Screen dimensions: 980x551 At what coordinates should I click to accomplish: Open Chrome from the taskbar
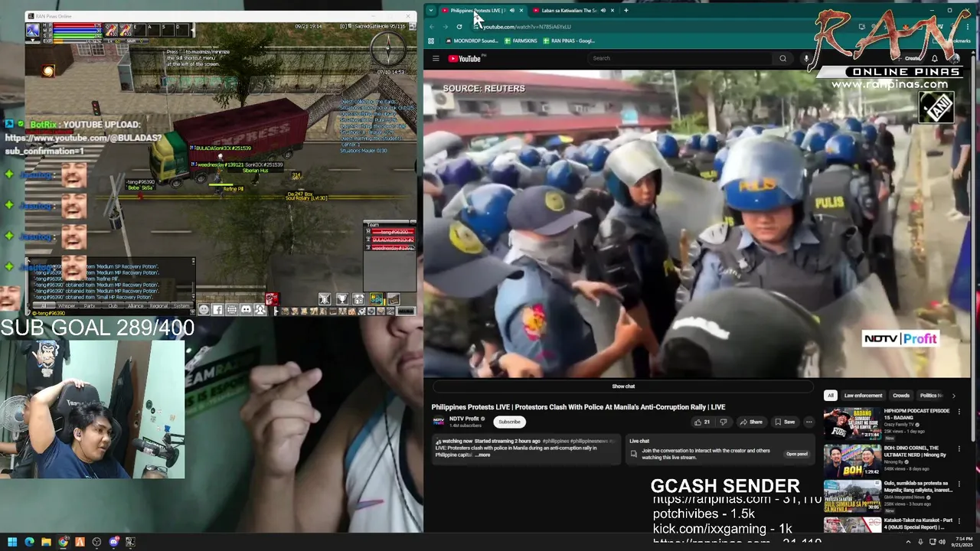tap(63, 542)
